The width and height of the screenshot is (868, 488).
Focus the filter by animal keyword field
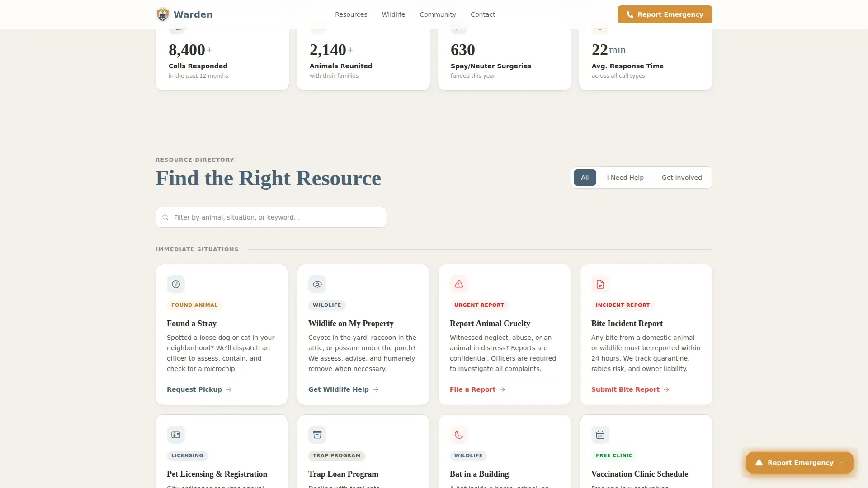pyautogui.click(x=271, y=217)
